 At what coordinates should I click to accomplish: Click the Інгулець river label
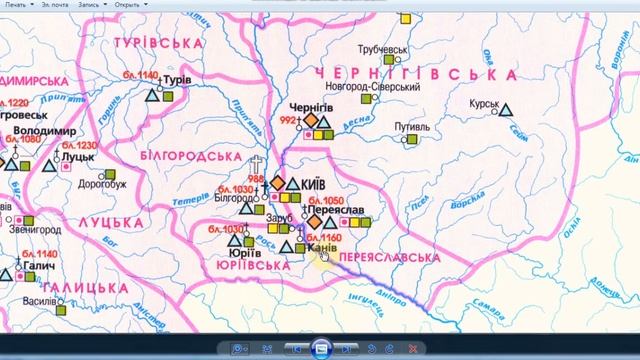click(x=366, y=305)
